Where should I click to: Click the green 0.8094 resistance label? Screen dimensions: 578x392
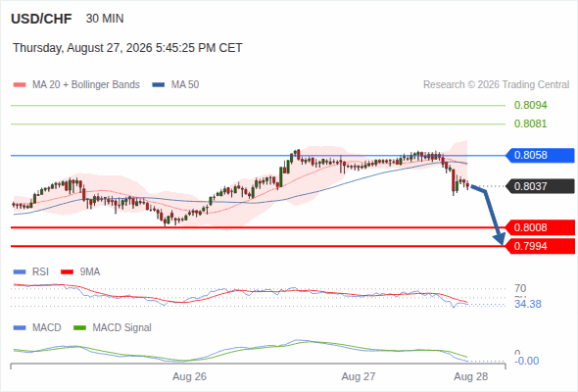[x=530, y=105]
